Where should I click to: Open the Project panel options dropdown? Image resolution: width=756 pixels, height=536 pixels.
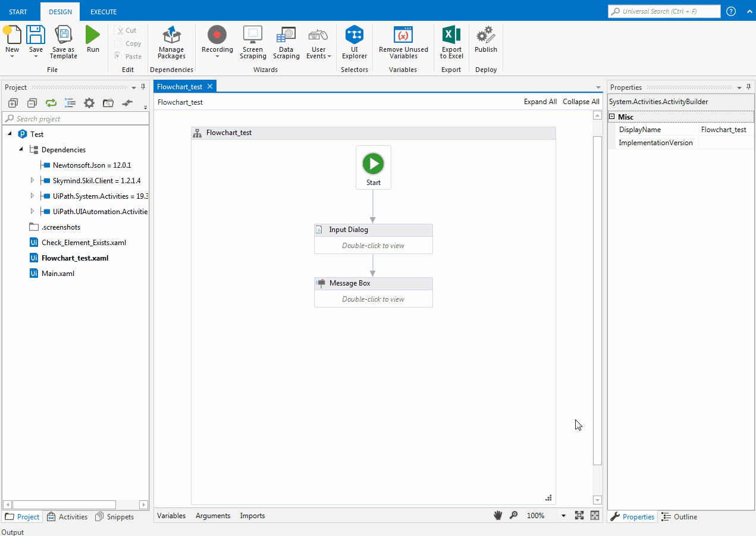point(134,87)
